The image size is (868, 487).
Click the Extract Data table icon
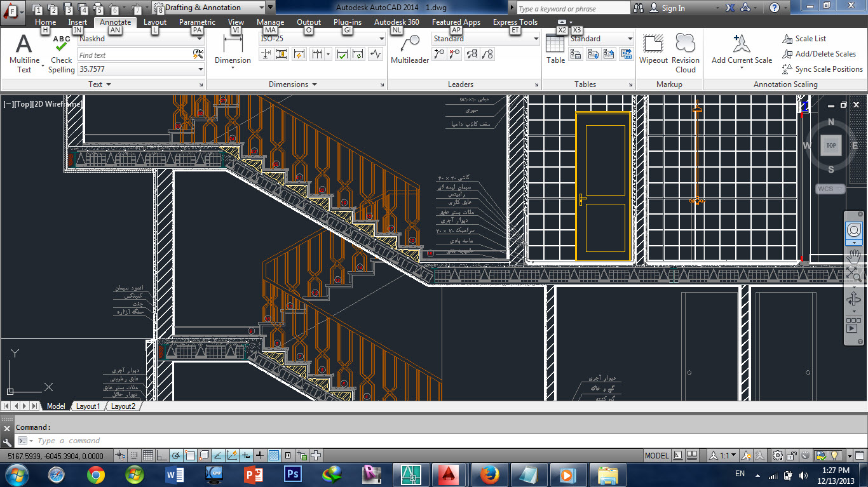point(576,55)
